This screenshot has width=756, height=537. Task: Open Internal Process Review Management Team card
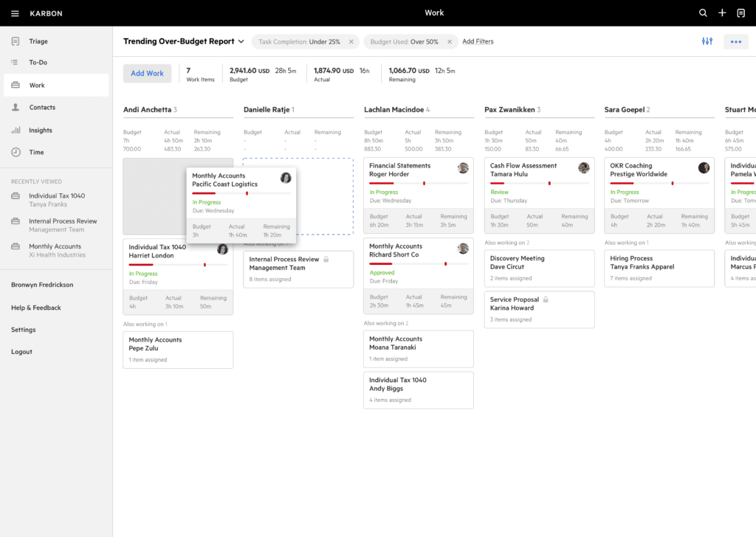point(298,269)
